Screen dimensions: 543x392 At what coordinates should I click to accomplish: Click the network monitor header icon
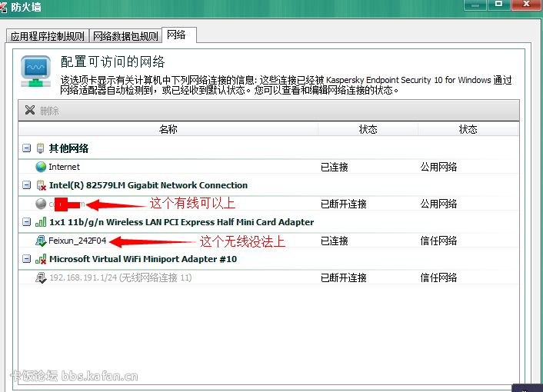click(35, 71)
